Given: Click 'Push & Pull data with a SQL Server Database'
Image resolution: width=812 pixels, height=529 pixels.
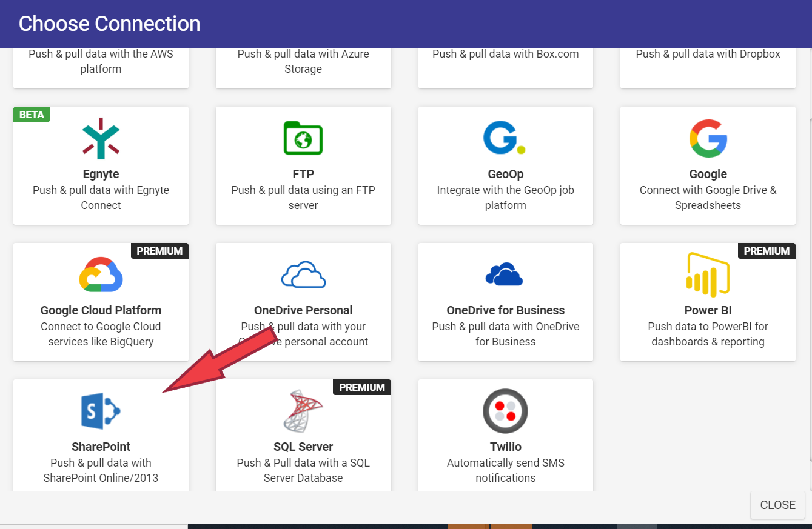Looking at the screenshot, I should [x=303, y=470].
